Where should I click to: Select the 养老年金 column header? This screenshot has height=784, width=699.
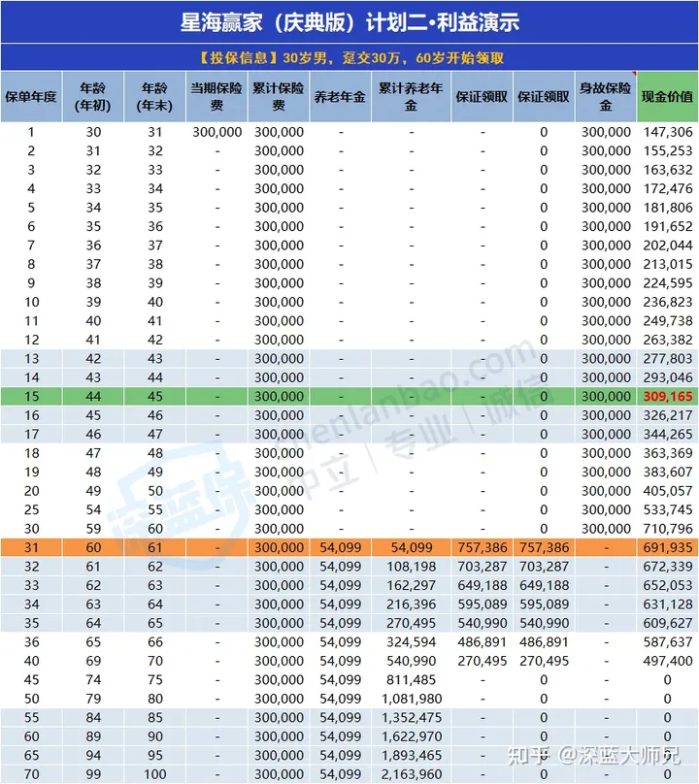coord(340,97)
